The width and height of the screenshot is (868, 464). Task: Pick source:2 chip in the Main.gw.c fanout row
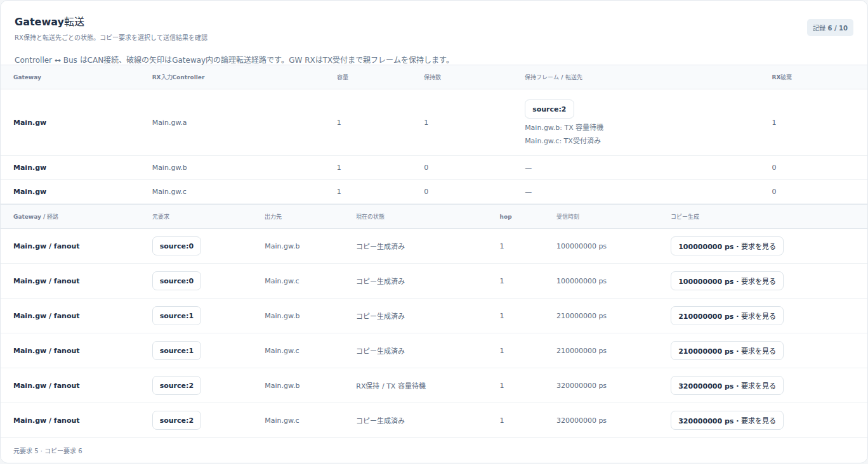176,420
